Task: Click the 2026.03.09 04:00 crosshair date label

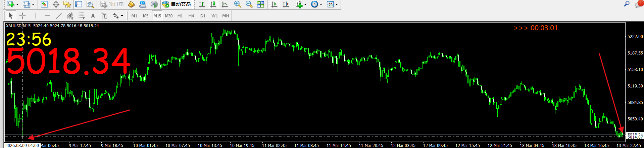Action: [22, 146]
